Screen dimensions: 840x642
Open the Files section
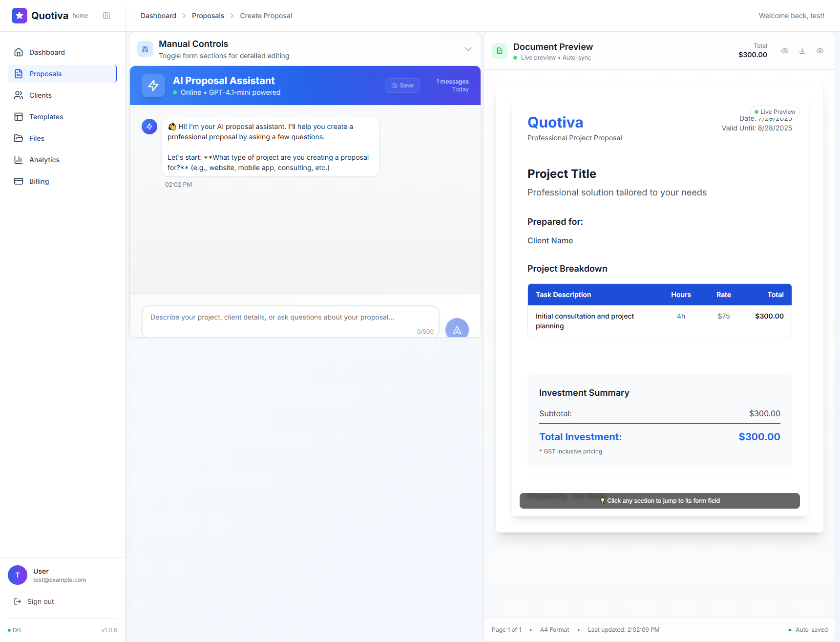(x=36, y=138)
